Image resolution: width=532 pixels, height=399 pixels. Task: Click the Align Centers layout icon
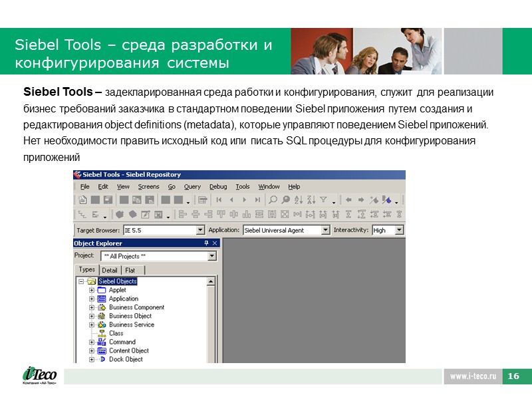click(196, 214)
